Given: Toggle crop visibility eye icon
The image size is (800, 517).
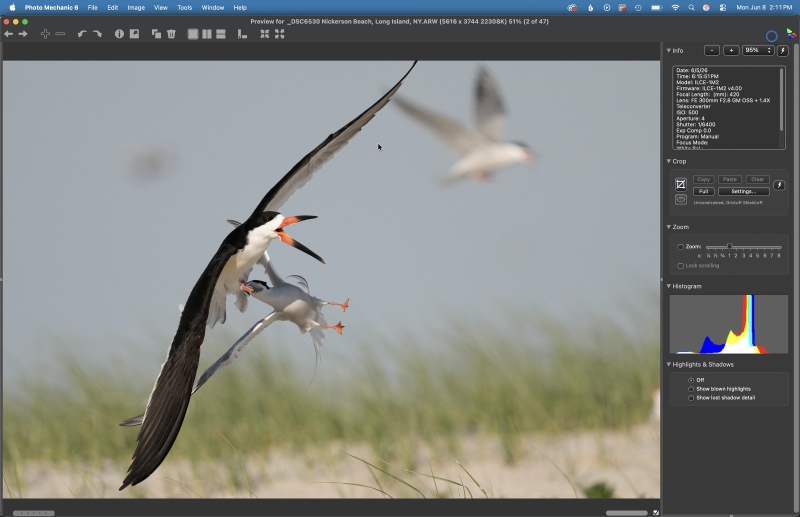Looking at the screenshot, I should pos(681,200).
